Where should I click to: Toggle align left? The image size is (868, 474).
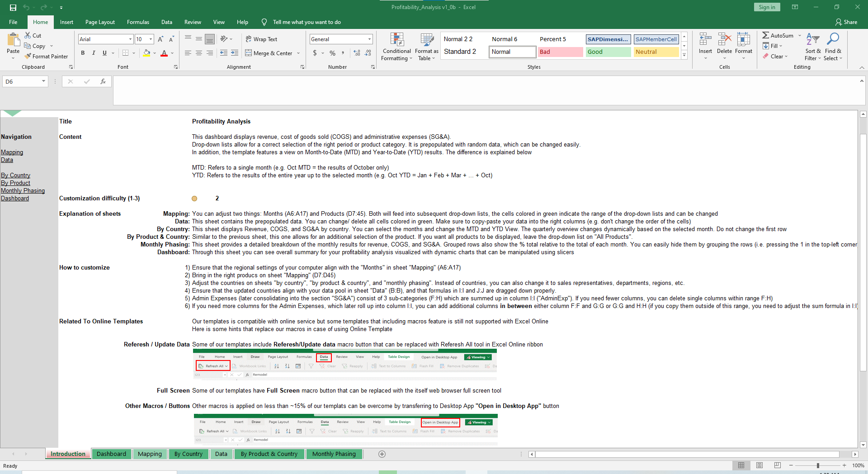click(188, 53)
